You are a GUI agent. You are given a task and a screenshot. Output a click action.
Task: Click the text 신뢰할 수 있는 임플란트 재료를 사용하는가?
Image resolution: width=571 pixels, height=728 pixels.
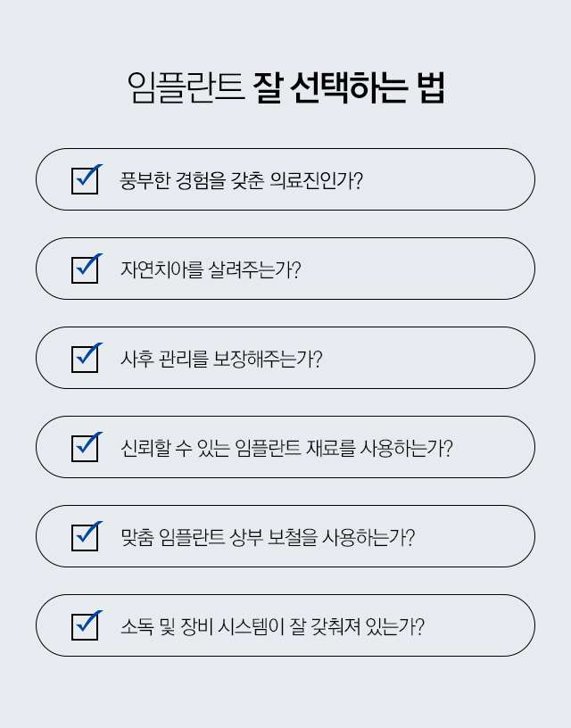click(286, 448)
